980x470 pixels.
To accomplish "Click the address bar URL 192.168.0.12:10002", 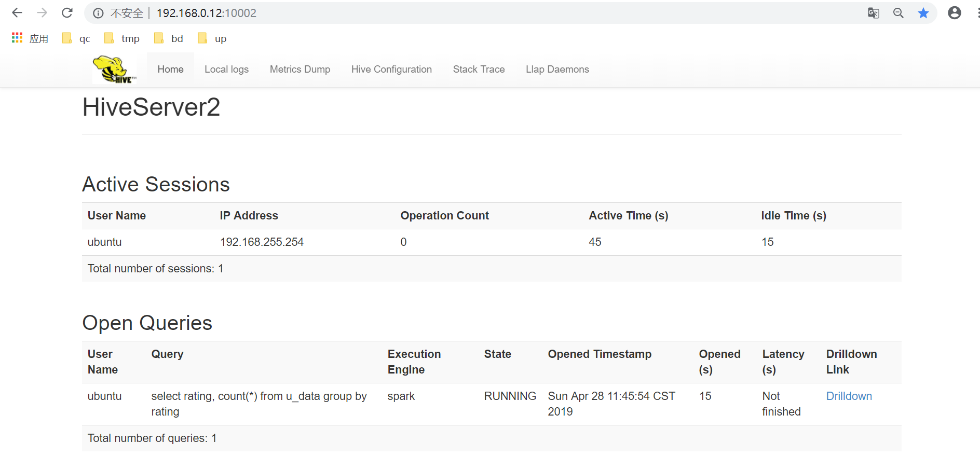I will pos(207,13).
